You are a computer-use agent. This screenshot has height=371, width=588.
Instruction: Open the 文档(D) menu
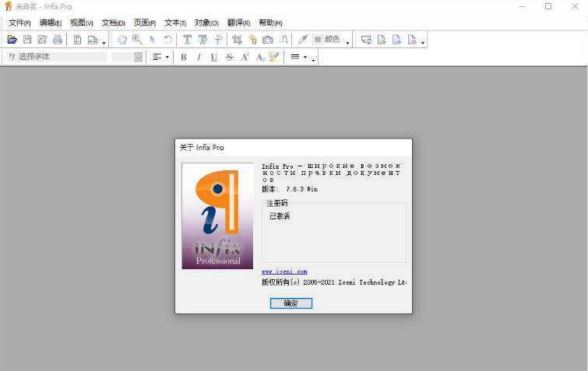tap(113, 23)
